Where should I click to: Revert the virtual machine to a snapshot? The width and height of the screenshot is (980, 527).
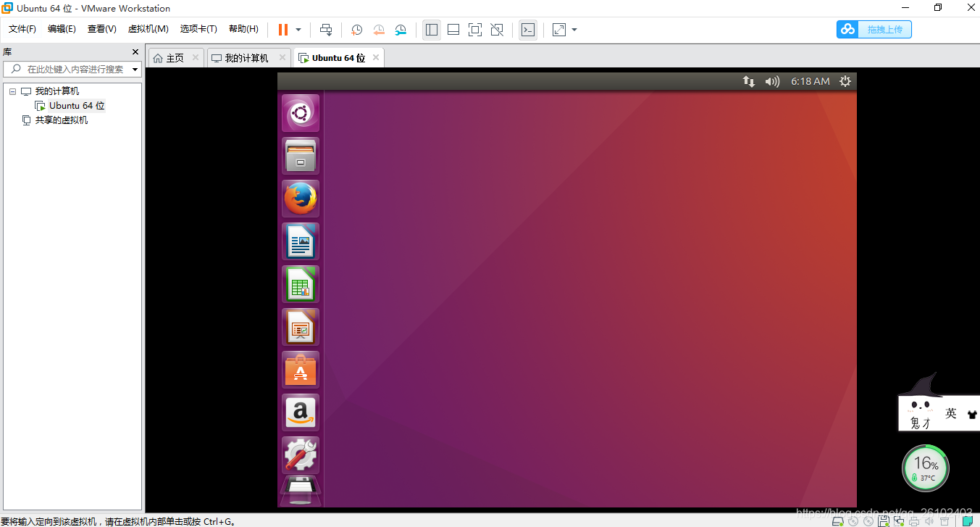click(x=379, y=30)
